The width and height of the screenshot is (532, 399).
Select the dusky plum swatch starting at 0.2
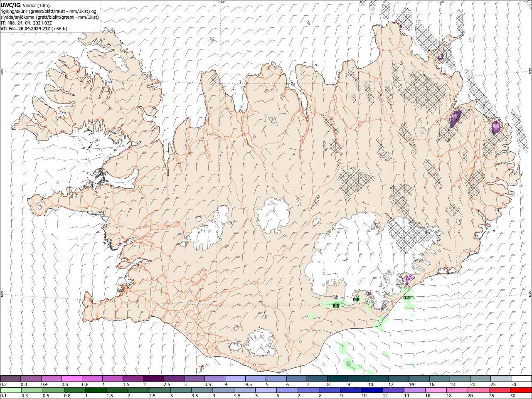[x=10, y=378]
